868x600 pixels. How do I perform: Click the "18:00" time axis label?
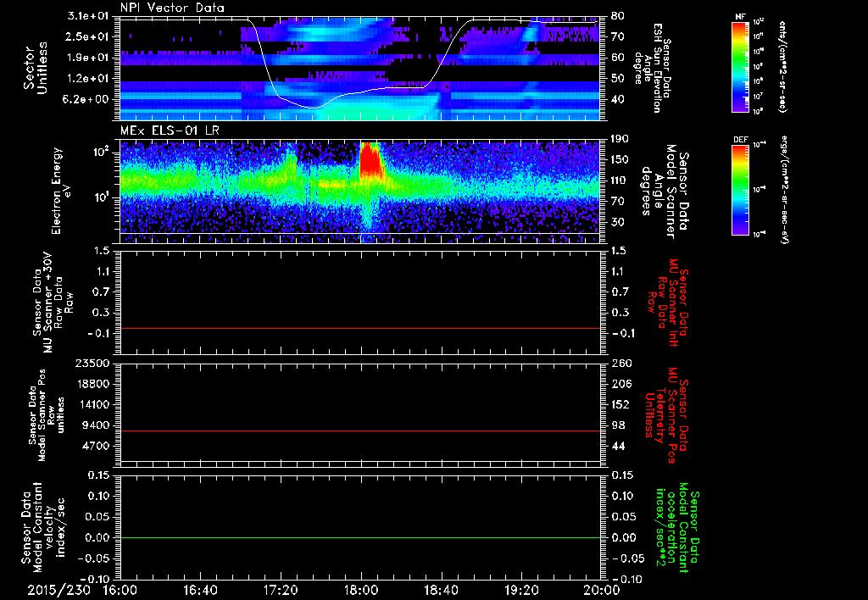pyautogui.click(x=361, y=590)
